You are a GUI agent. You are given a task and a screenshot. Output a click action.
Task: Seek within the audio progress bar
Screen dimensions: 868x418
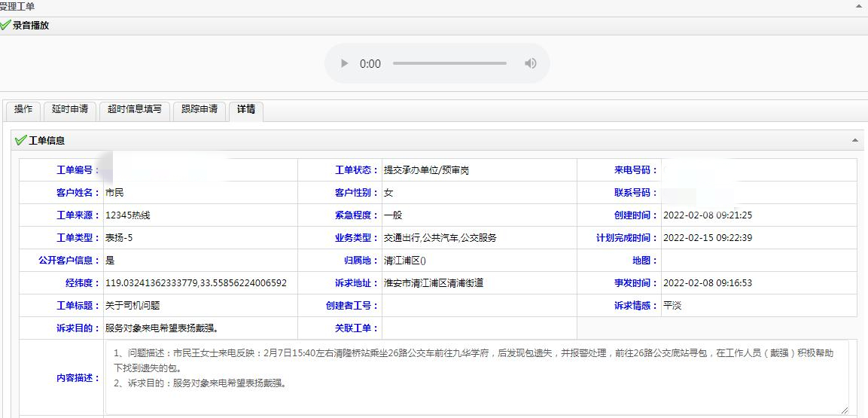(x=449, y=64)
